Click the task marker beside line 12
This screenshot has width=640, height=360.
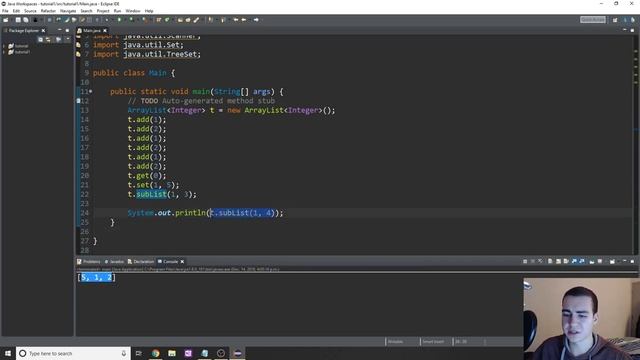point(78,101)
